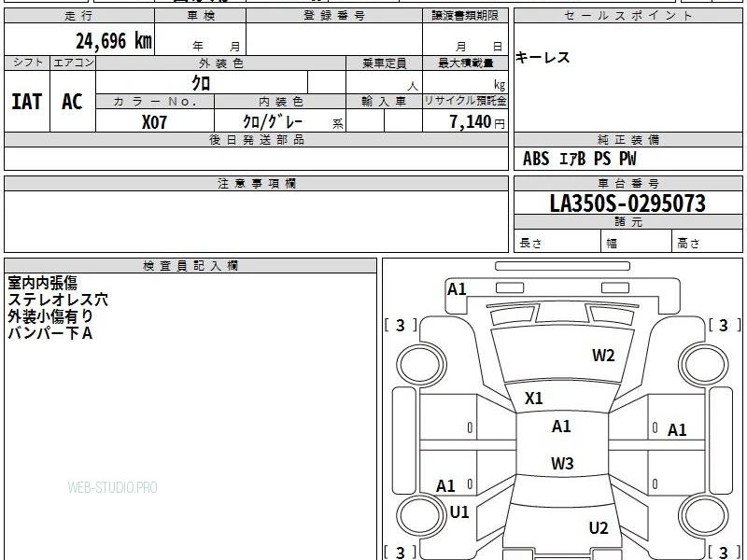
Task: Select the 輸入車 header
Action: [x=384, y=102]
